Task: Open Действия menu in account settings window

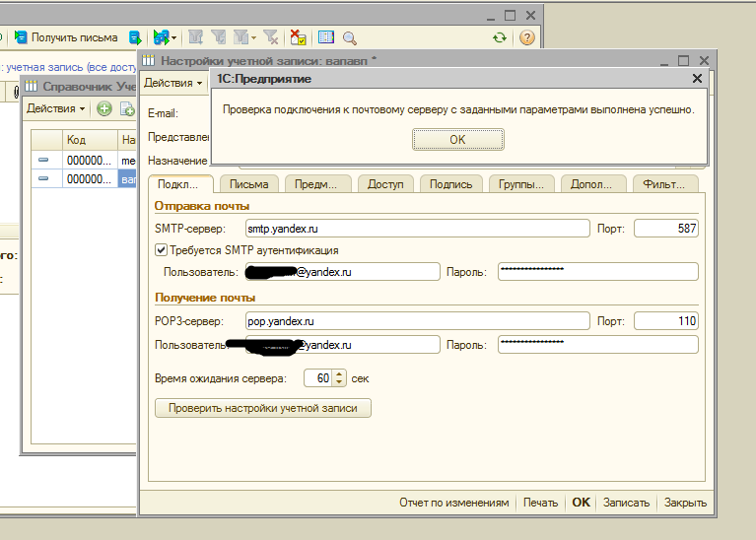Action: click(173, 83)
